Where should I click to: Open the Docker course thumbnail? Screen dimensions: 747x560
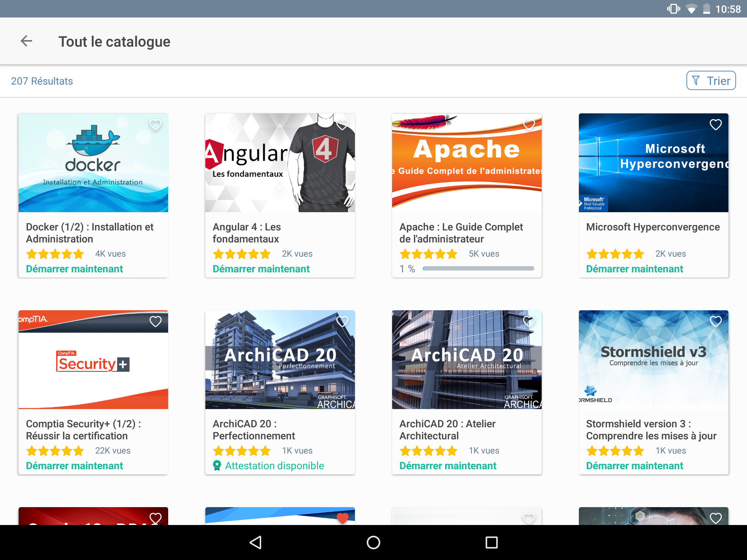point(93,163)
